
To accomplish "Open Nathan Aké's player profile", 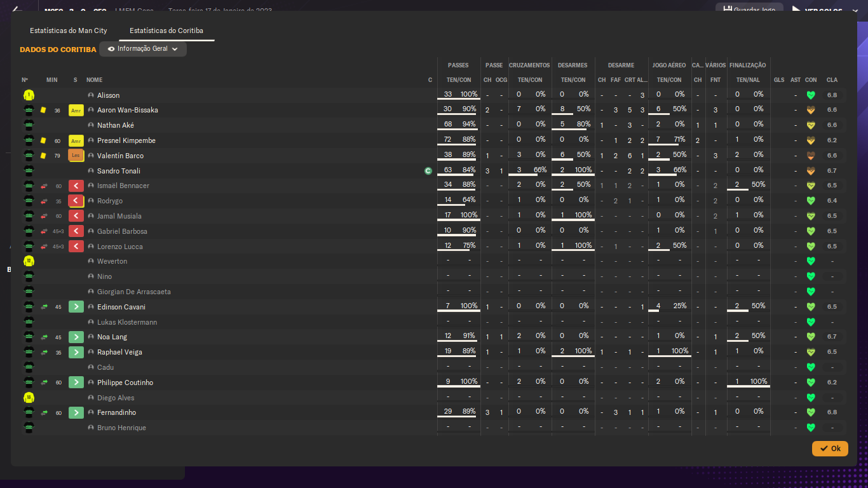I will [116, 125].
